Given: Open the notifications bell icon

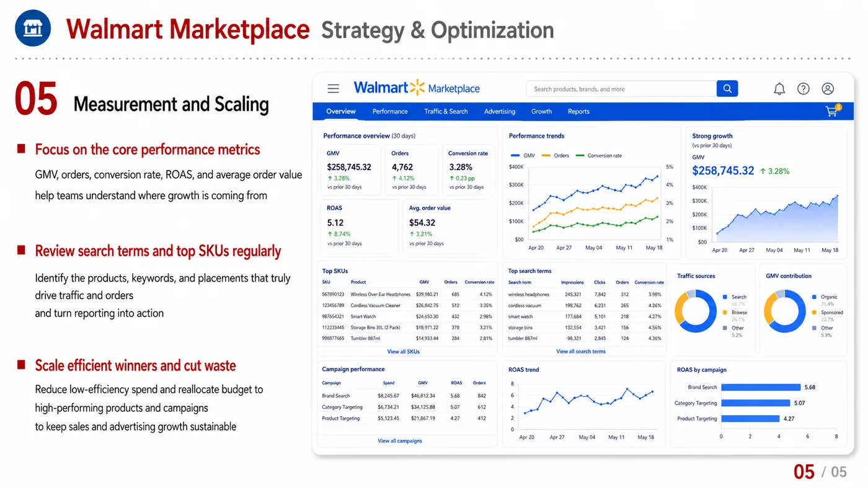Looking at the screenshot, I should 779,89.
